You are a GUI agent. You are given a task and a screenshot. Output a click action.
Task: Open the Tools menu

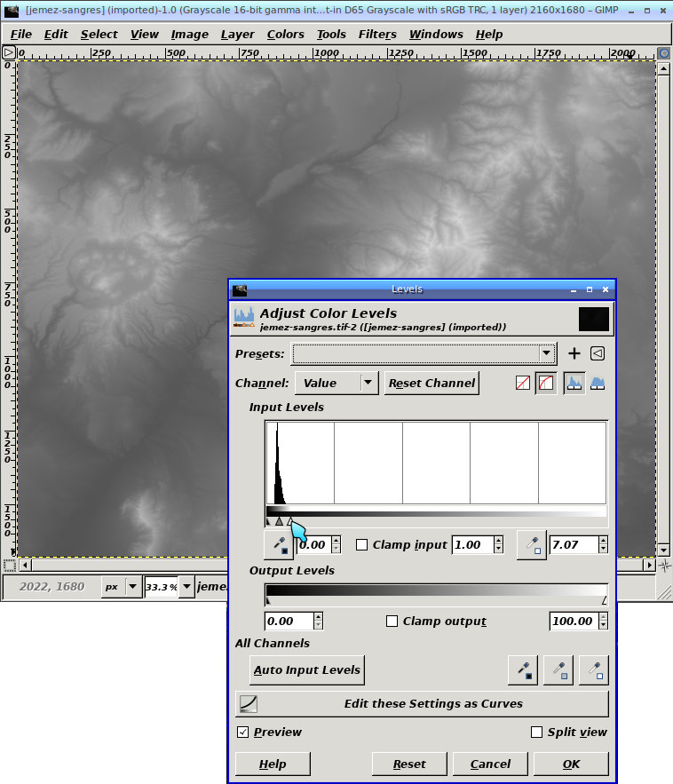click(331, 34)
